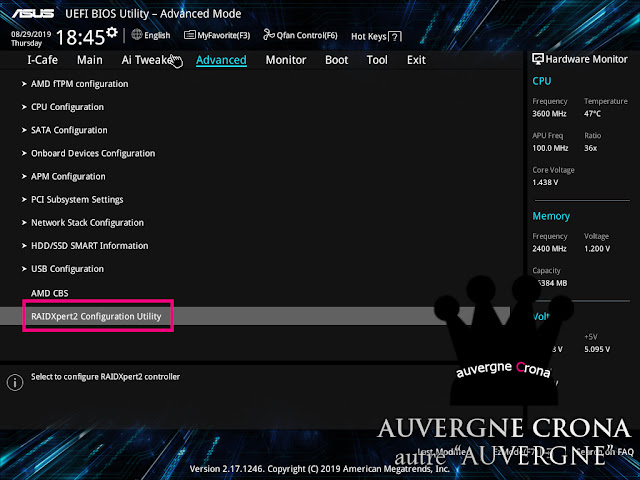Image resolution: width=640 pixels, height=480 pixels.
Task: Open the Monitor tab
Action: (286, 60)
